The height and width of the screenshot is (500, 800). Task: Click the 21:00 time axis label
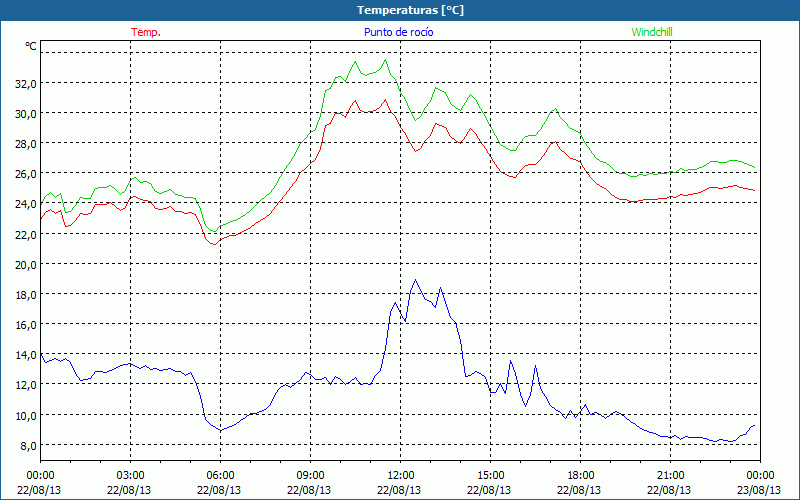click(670, 475)
